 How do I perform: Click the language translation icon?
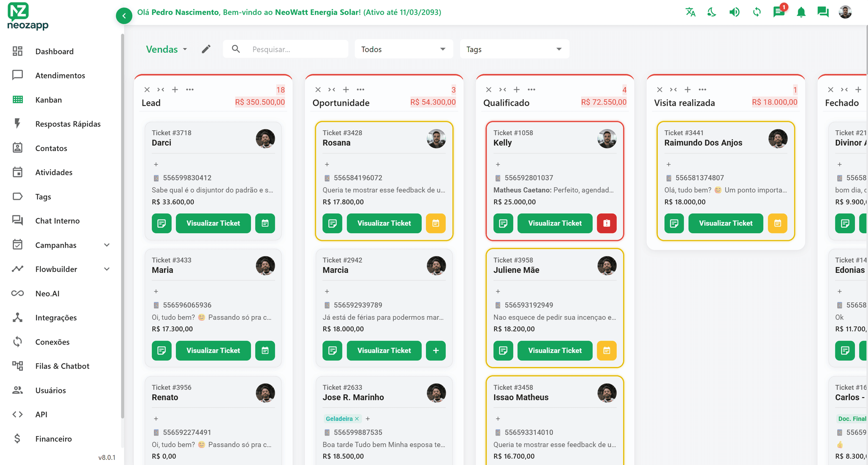pyautogui.click(x=690, y=12)
